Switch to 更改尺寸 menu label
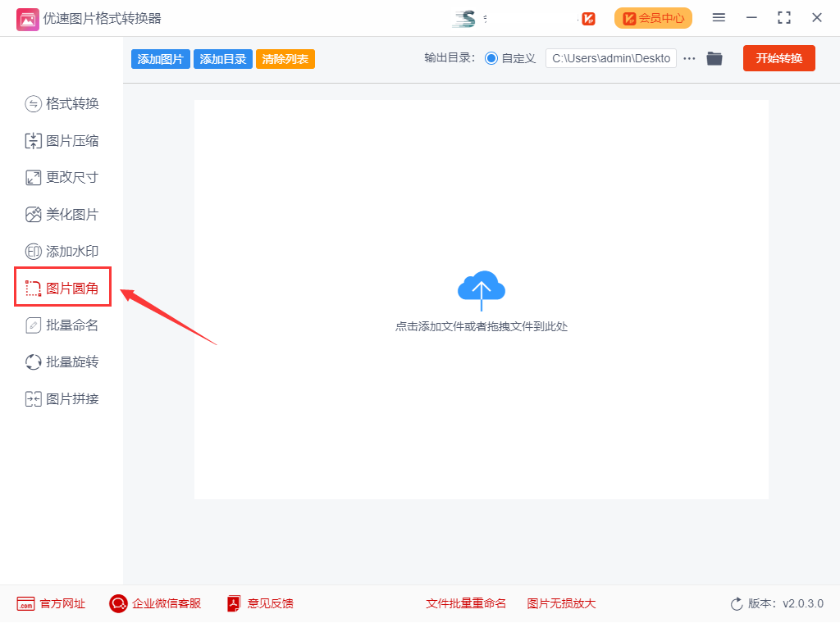Image resolution: width=840 pixels, height=623 pixels. coord(72,178)
